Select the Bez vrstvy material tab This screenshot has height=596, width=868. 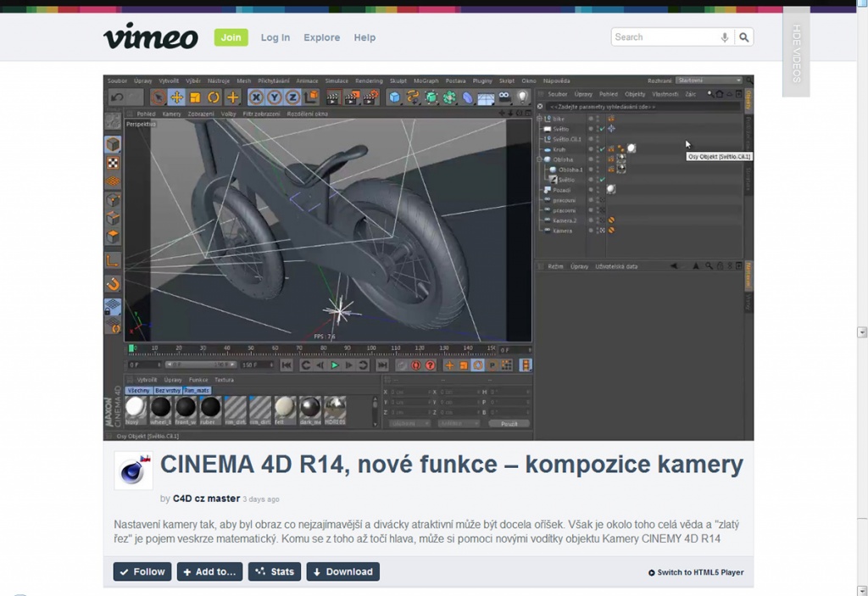168,391
